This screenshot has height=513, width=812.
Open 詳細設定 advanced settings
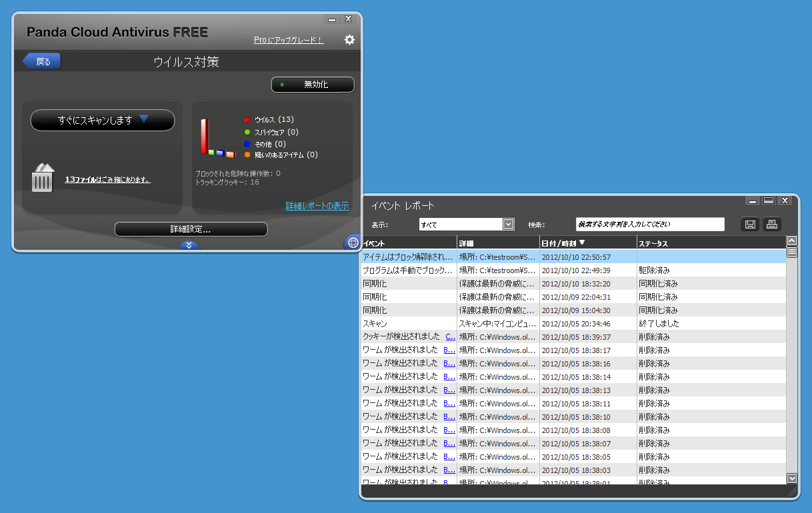191,229
